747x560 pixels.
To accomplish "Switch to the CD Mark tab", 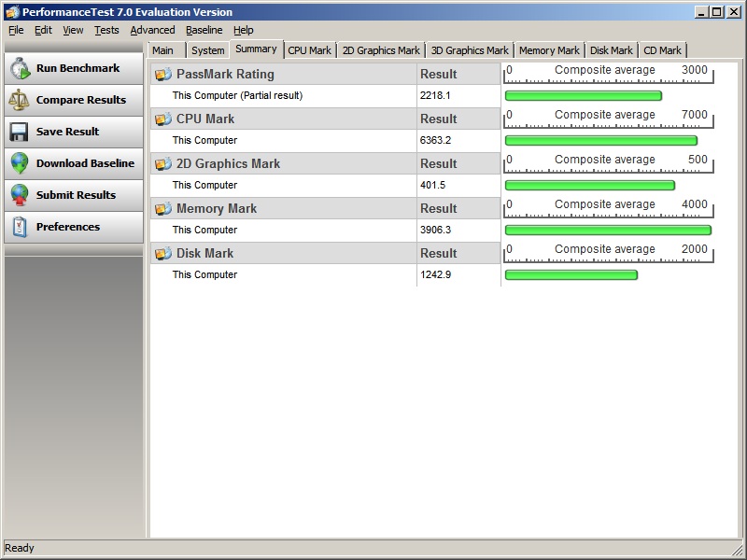I will click(x=662, y=50).
